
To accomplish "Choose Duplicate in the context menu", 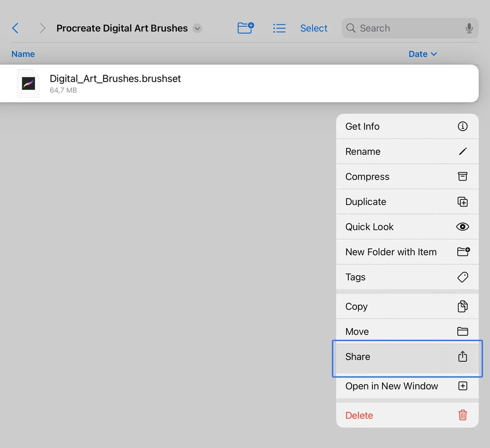I will pyautogui.click(x=407, y=202).
